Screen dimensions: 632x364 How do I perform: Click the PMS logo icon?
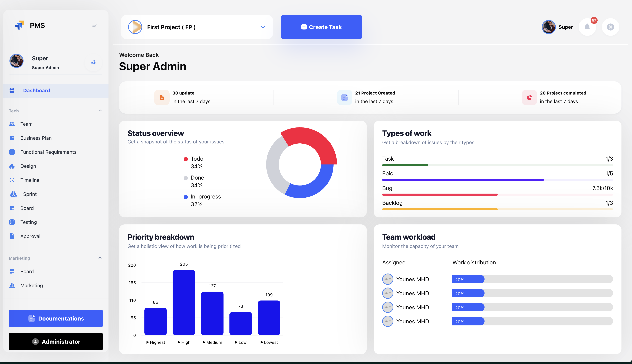coord(19,25)
